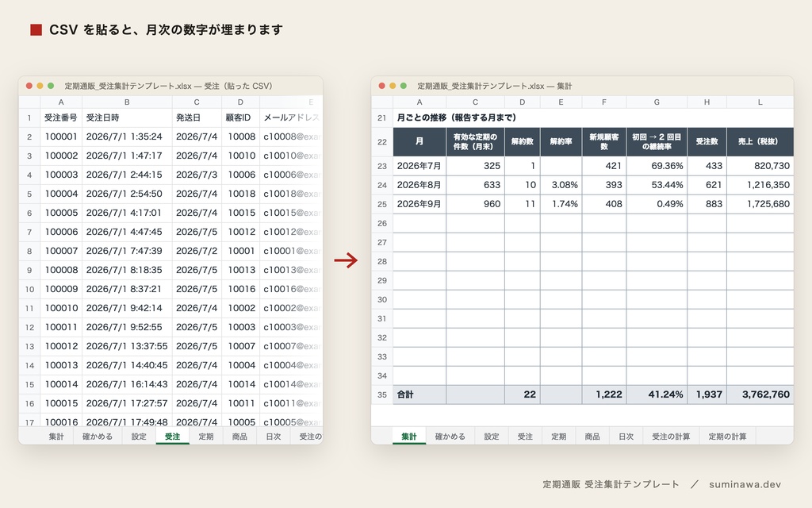
Task: Click the 解約率 header cell
Action: tap(561, 141)
